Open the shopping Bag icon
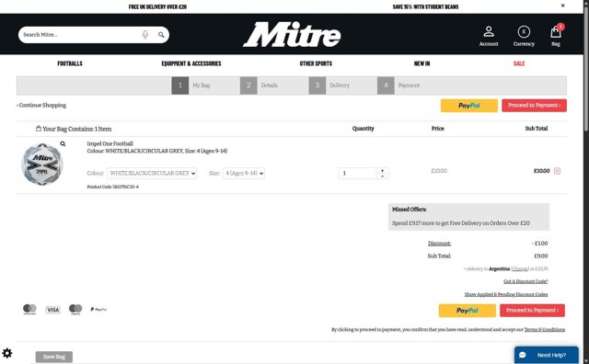The image size is (589, 364). tap(556, 35)
